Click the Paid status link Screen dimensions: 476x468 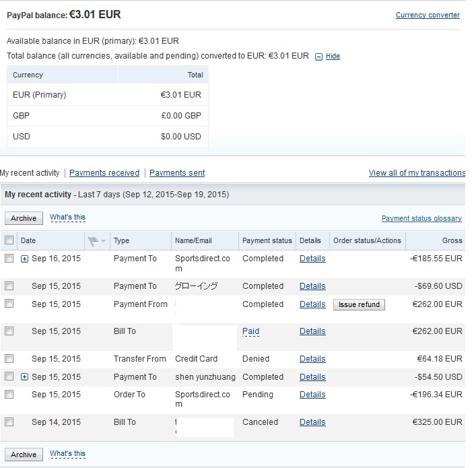point(250,331)
